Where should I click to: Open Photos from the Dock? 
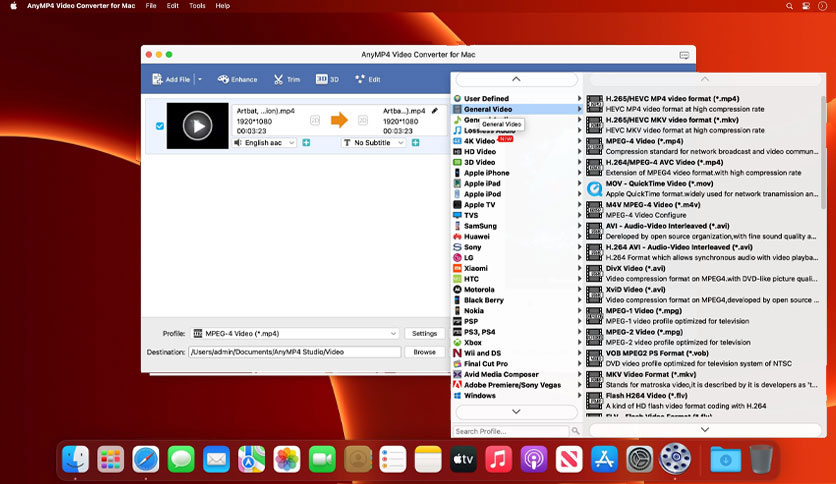287,459
